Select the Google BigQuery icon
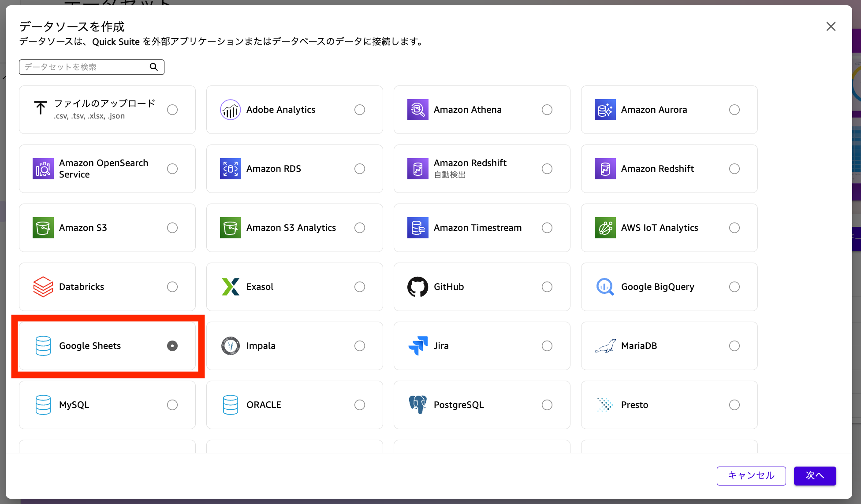This screenshot has width=861, height=504. coord(605,287)
